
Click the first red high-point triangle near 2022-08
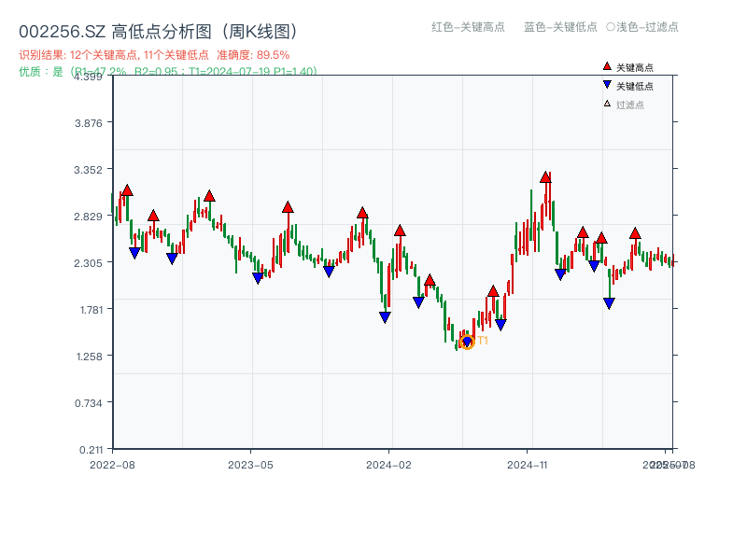pyautogui.click(x=127, y=190)
